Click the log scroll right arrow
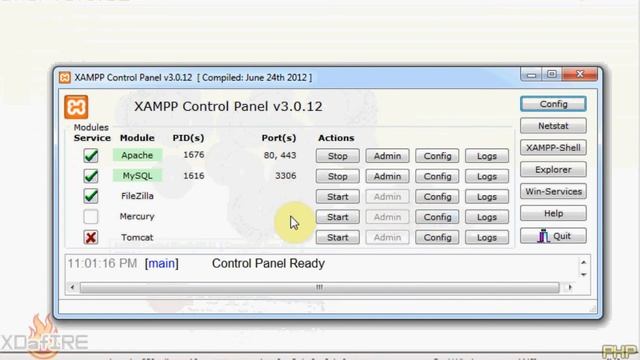Image resolution: width=640 pixels, height=360 pixels. click(x=570, y=288)
